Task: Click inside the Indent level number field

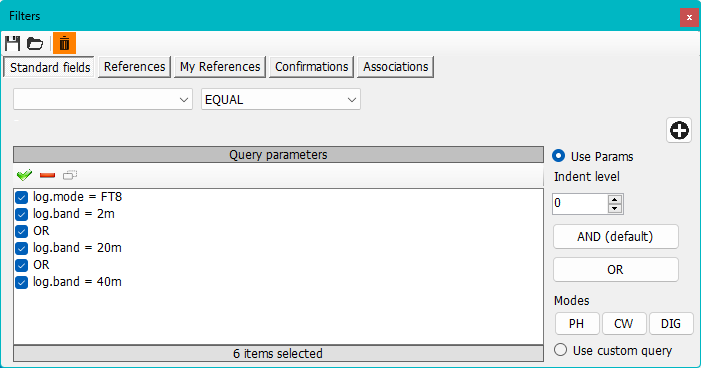Action: [580, 204]
